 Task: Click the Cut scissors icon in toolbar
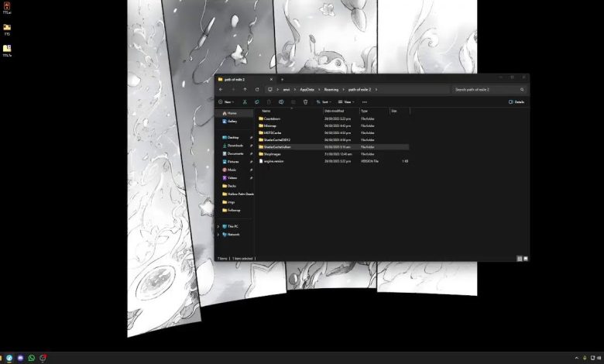(x=244, y=101)
